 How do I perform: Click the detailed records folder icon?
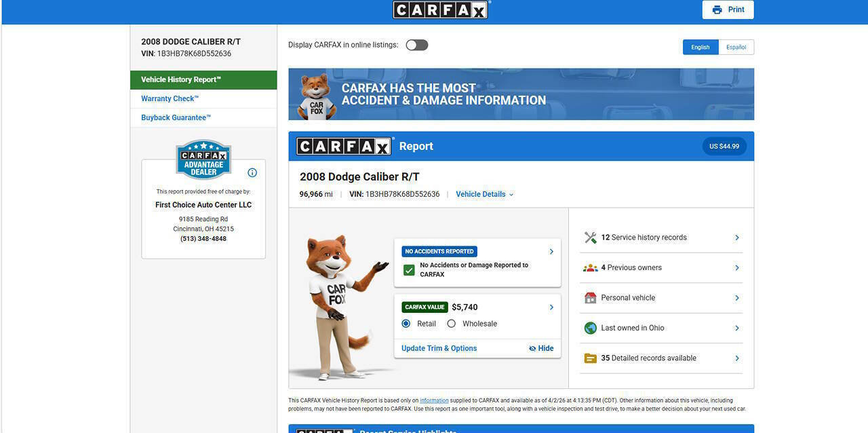(590, 358)
